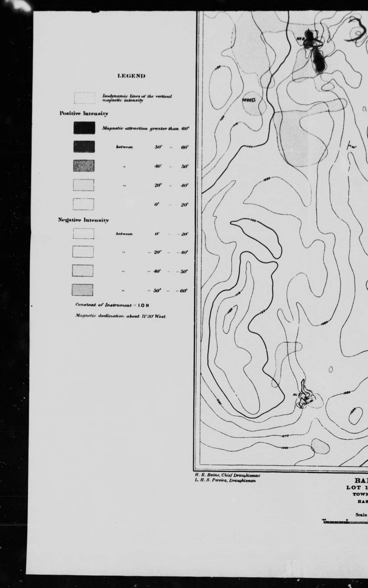Click the No. 20 marker on map
The width and height of the screenshot is (368, 588).
click(249, 100)
